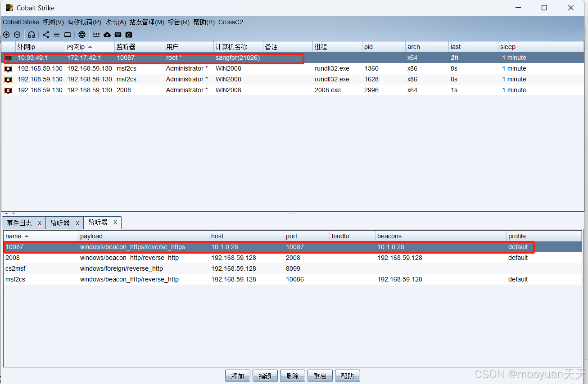588x384 pixels.
Task: Click the disconnect minus icon in toolbar
Action: coord(17,35)
